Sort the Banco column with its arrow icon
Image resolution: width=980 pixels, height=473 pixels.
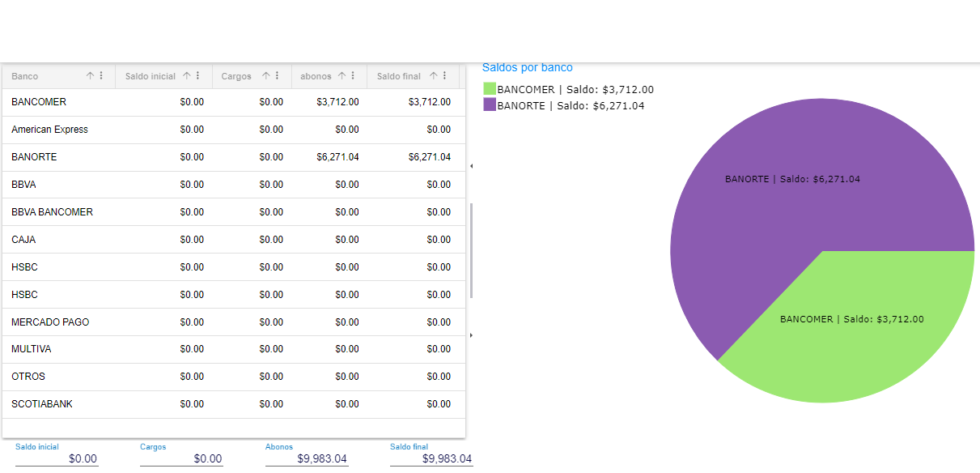click(x=91, y=76)
